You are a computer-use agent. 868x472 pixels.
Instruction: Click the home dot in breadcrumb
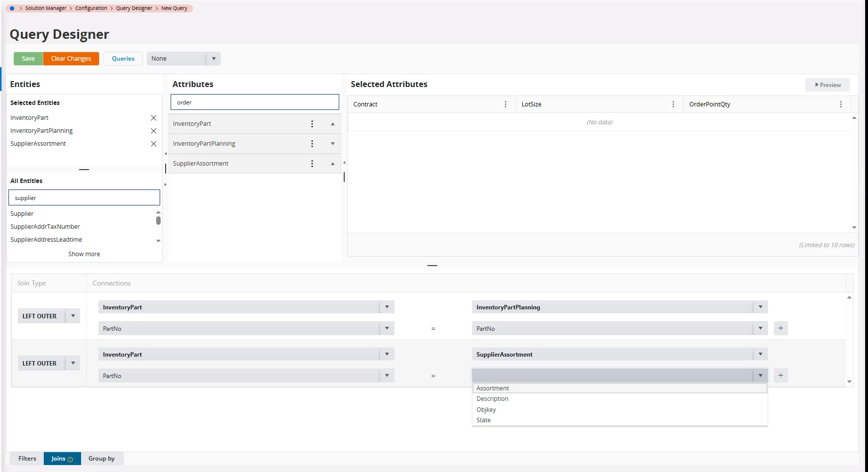pos(12,8)
